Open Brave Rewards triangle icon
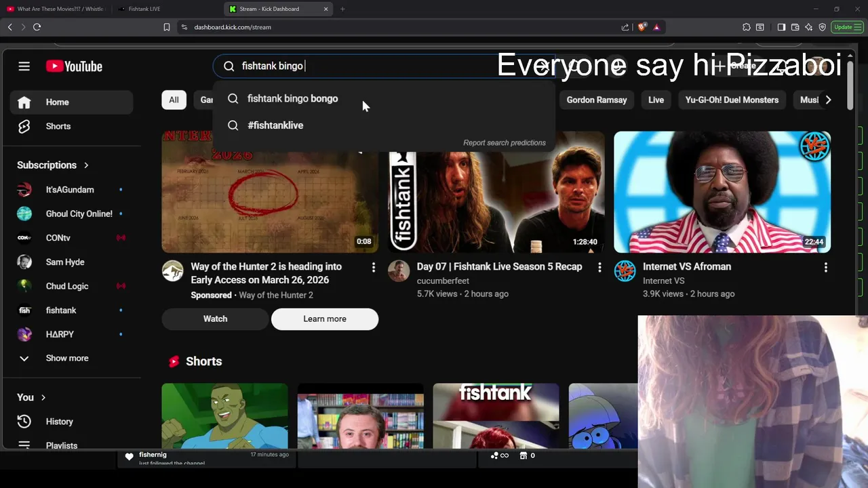The height and width of the screenshot is (488, 868). click(x=656, y=27)
